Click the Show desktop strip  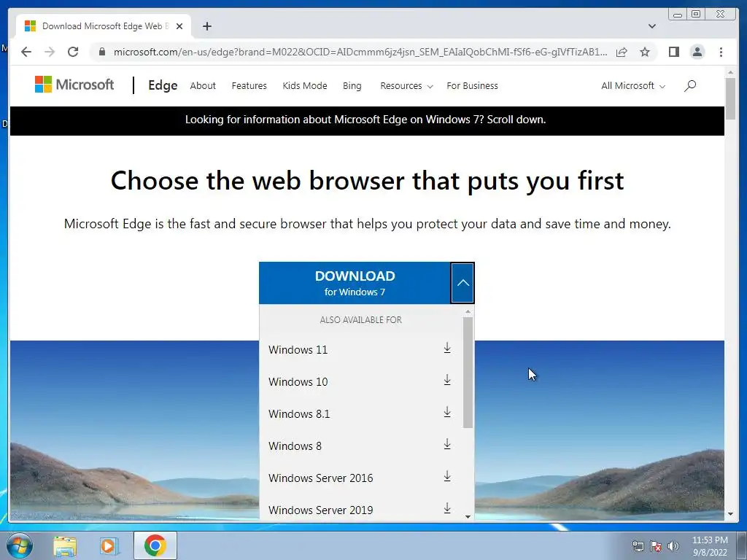coord(742,545)
